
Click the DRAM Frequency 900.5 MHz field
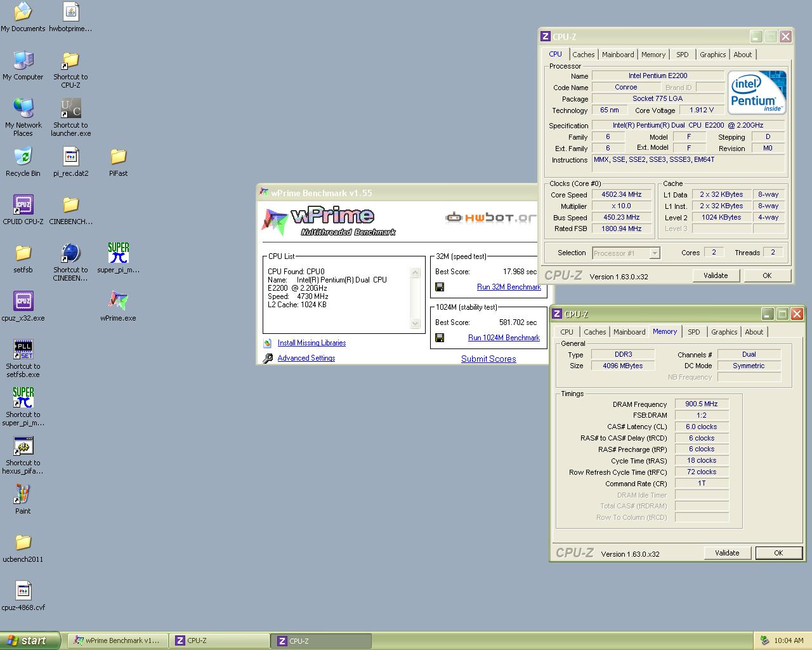tap(702, 404)
